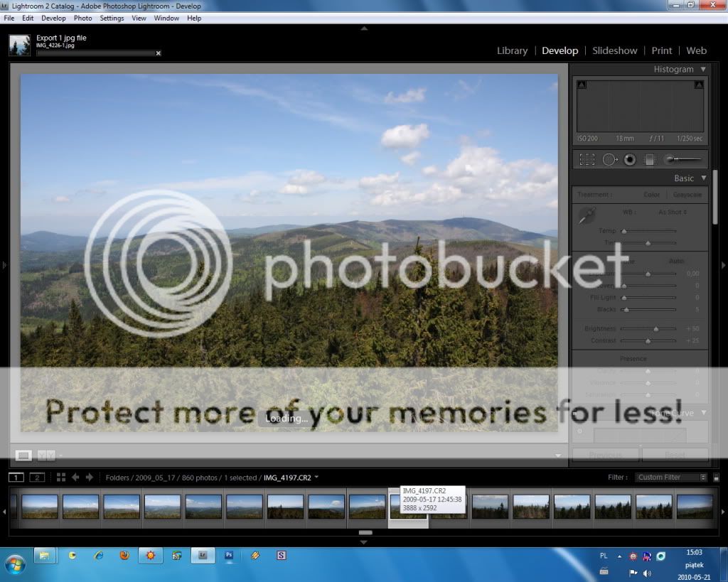Activate main window button 1
The width and height of the screenshot is (728, 582).
[x=16, y=477]
